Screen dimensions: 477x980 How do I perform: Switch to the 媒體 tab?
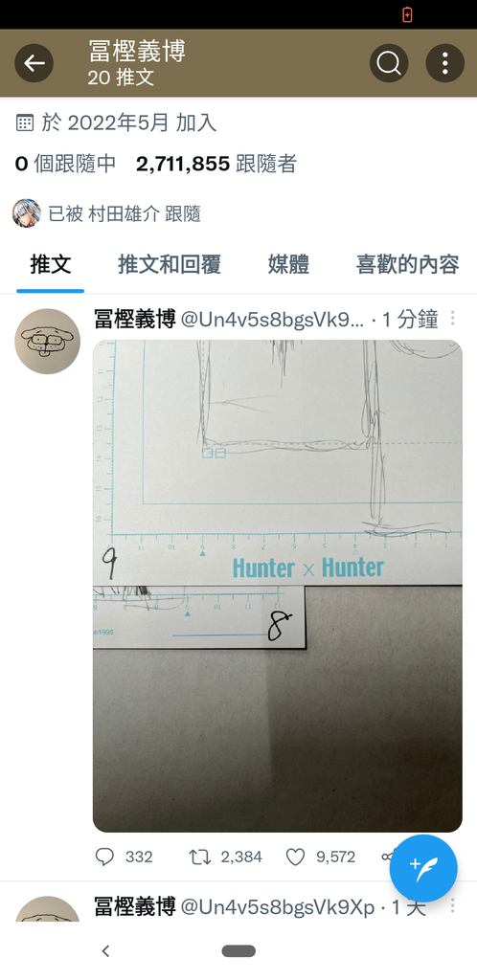(289, 264)
